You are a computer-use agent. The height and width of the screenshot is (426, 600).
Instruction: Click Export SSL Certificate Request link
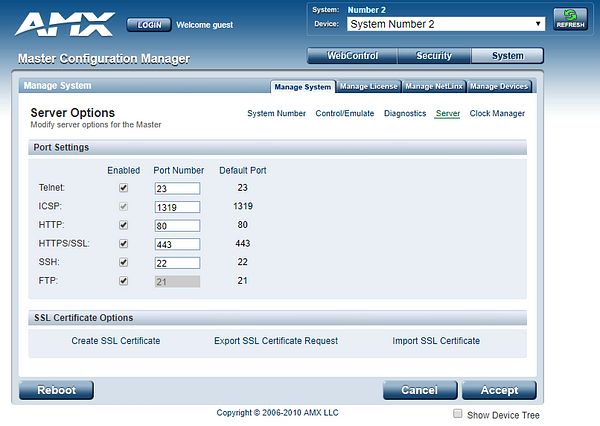[x=276, y=341]
